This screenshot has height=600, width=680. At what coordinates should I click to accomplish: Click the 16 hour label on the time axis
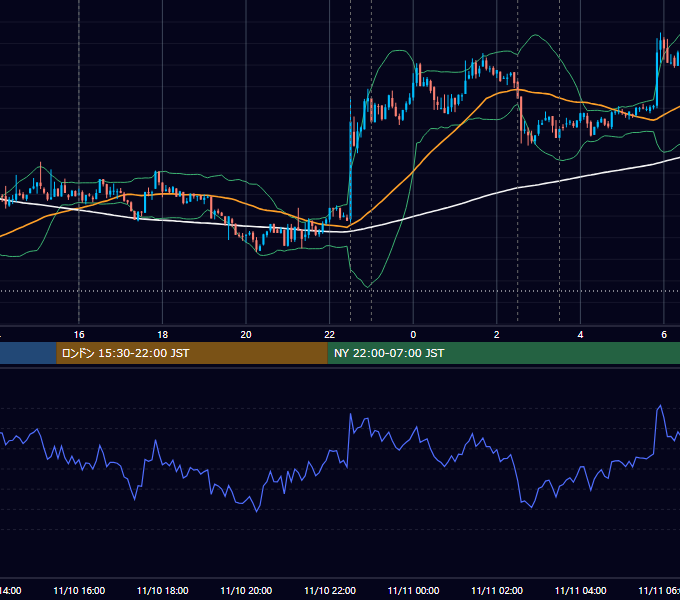point(79,335)
